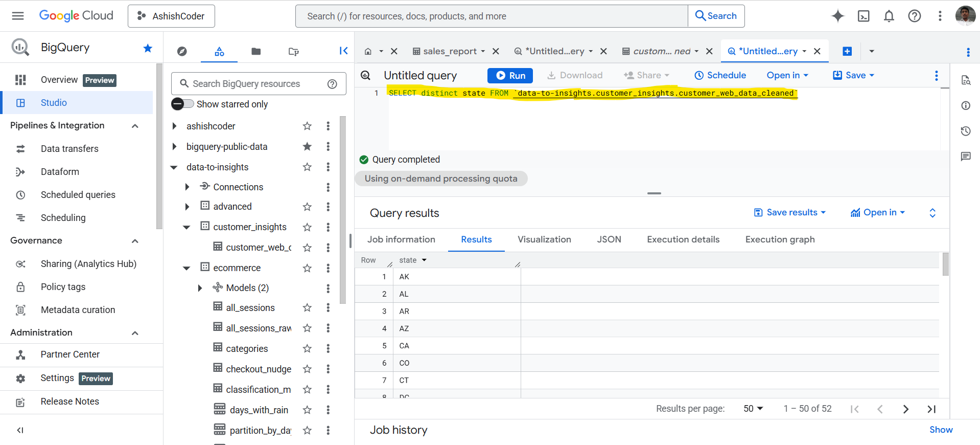Open the Save query dropdown
980x445 pixels.
click(x=854, y=75)
